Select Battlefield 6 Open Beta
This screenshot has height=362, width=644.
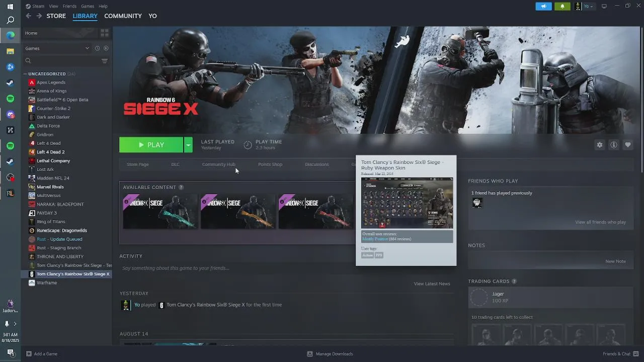[x=62, y=100]
